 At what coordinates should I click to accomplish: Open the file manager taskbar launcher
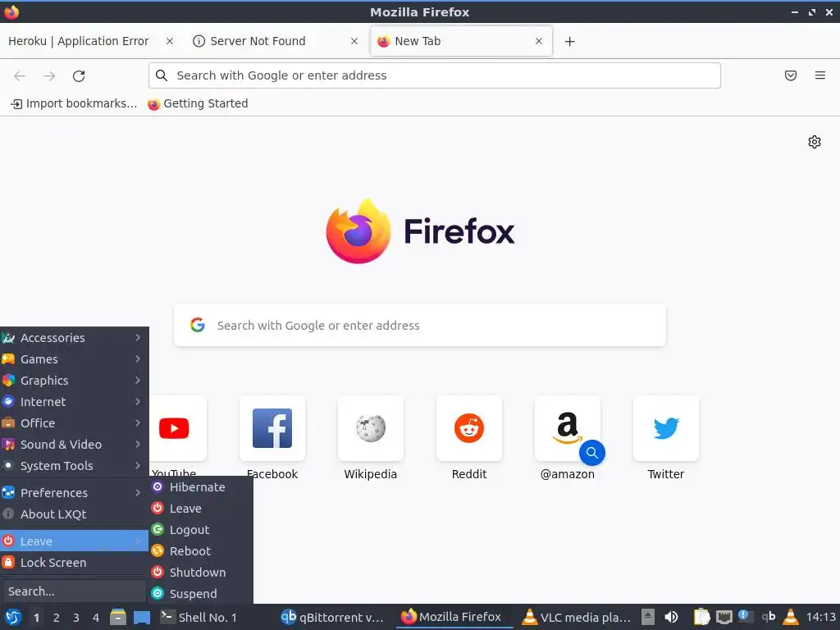[x=118, y=617]
